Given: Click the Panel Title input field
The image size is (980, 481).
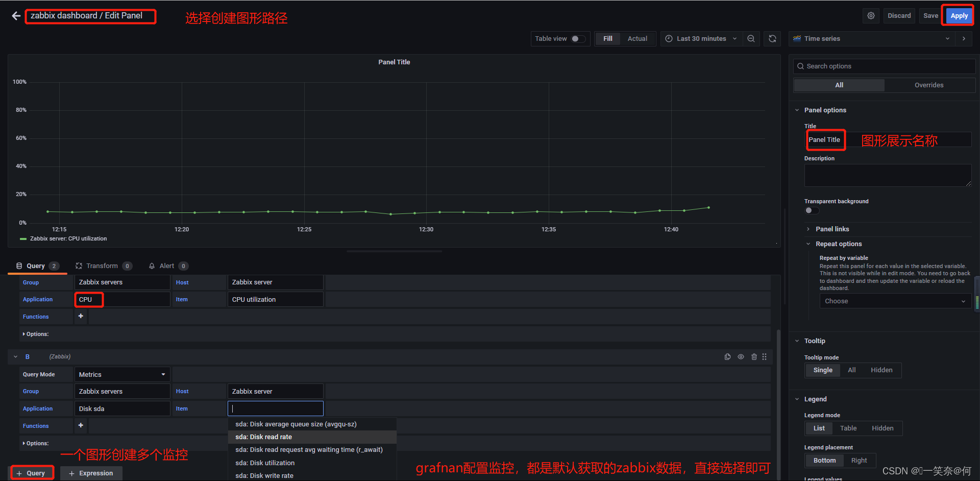Looking at the screenshot, I should point(888,140).
